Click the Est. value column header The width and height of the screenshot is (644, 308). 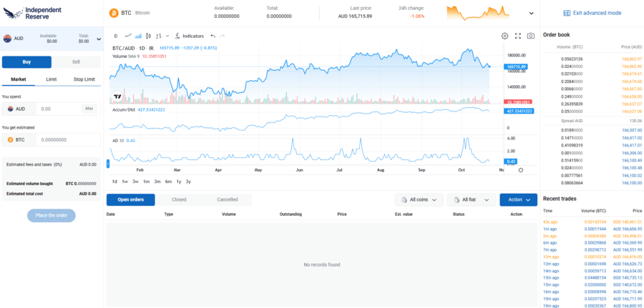(x=404, y=214)
